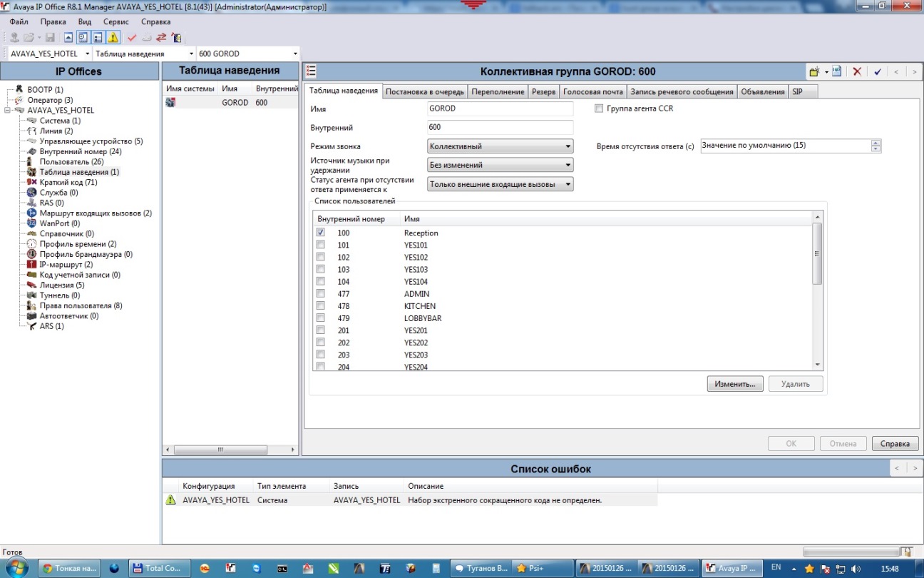Switch to Объявления tab

763,91
